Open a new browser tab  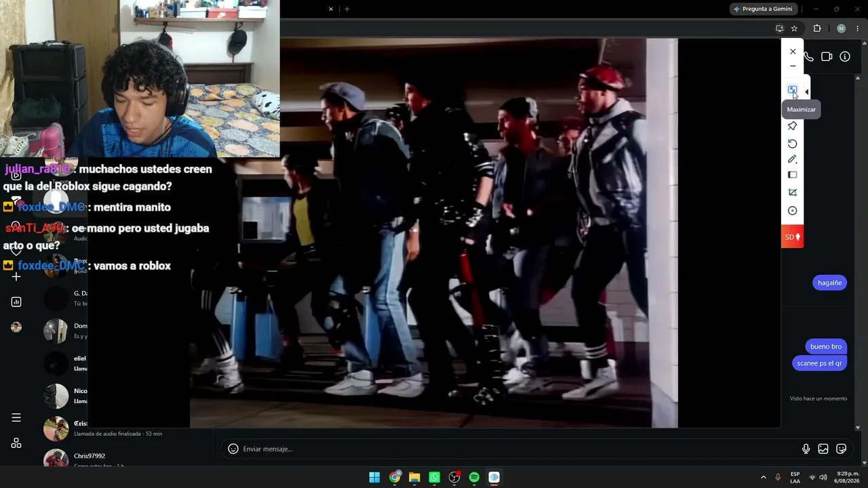coord(347,9)
